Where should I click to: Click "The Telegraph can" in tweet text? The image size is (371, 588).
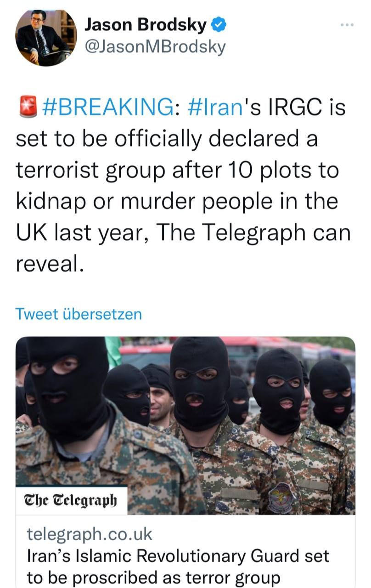click(254, 232)
